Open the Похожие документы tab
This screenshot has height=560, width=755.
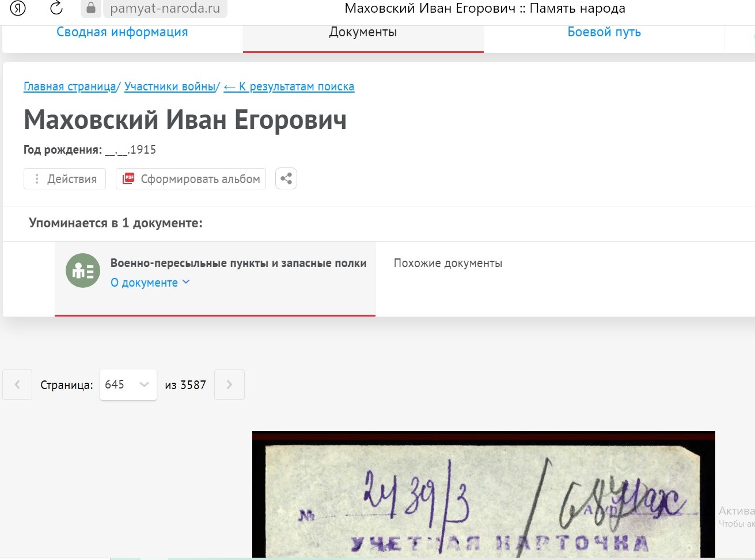point(448,263)
